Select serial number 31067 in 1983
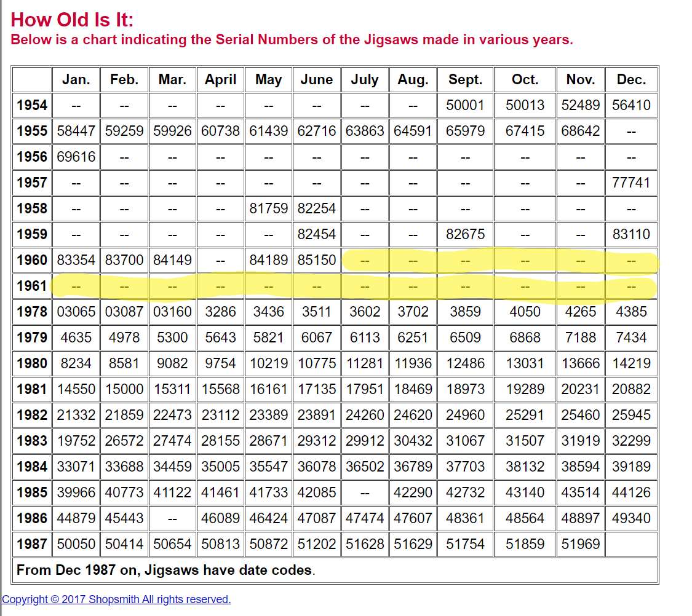The image size is (692, 616). [x=465, y=441]
